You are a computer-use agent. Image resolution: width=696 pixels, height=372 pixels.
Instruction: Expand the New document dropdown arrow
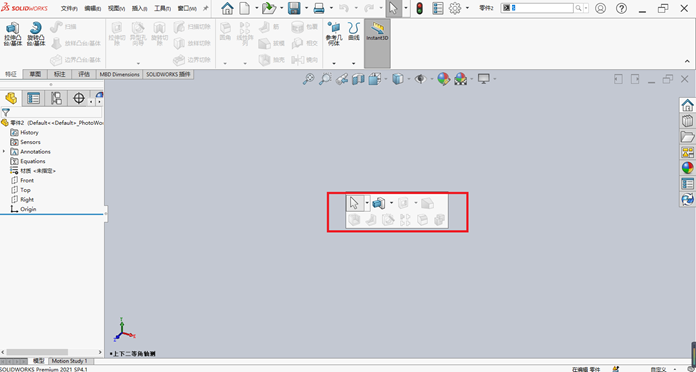coord(257,8)
